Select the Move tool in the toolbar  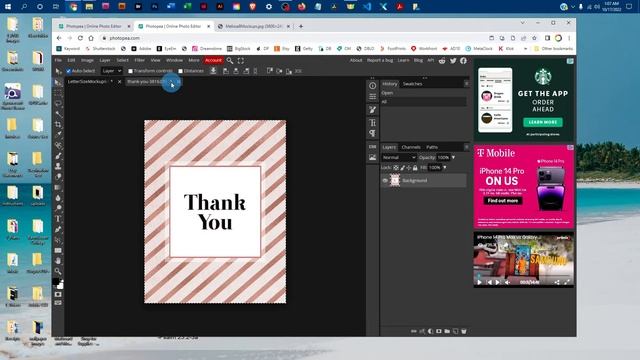coord(58,82)
